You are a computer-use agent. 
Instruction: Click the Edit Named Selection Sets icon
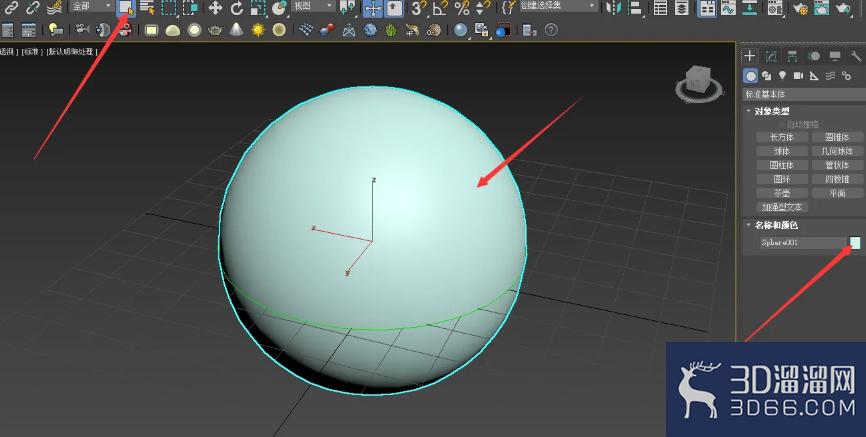point(508,8)
